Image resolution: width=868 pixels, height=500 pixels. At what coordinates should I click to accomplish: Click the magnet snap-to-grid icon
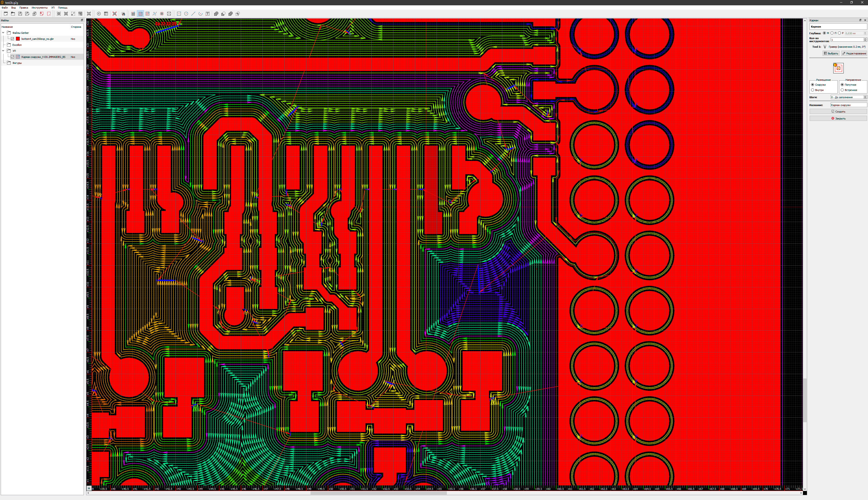[x=123, y=14]
